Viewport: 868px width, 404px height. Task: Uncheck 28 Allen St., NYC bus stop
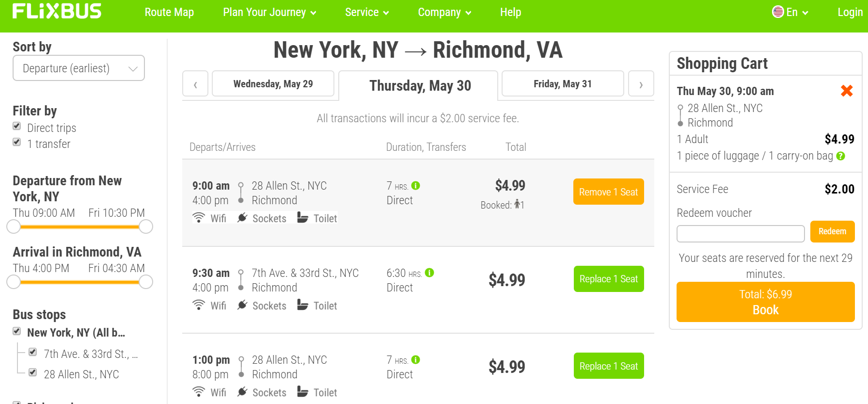[33, 372]
